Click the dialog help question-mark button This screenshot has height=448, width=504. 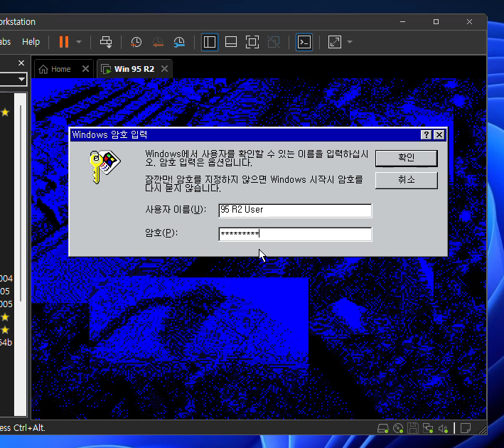coord(426,134)
